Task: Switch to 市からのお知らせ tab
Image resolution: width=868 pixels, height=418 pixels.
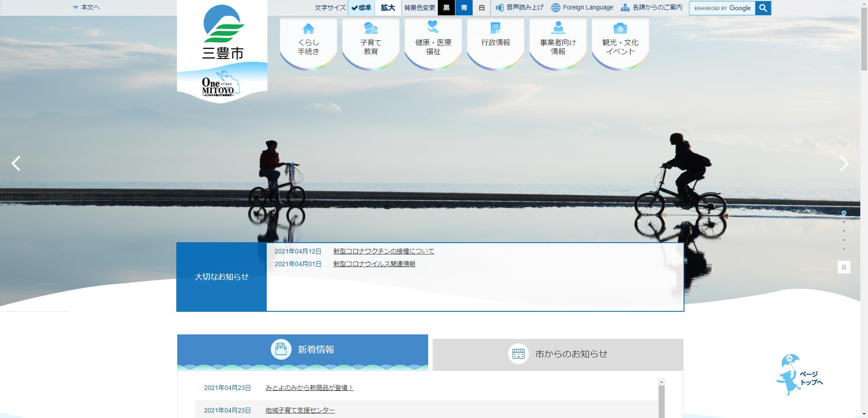Action: click(x=558, y=354)
